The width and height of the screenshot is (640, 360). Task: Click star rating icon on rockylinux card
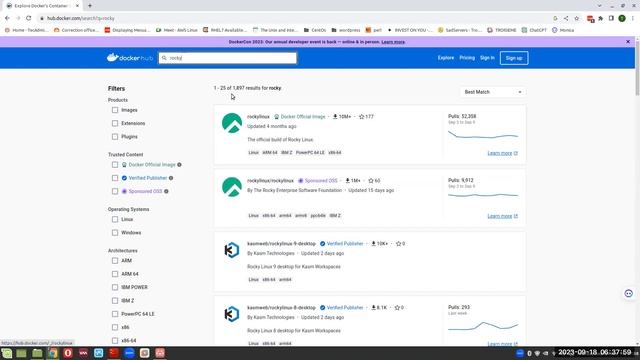[361, 117]
